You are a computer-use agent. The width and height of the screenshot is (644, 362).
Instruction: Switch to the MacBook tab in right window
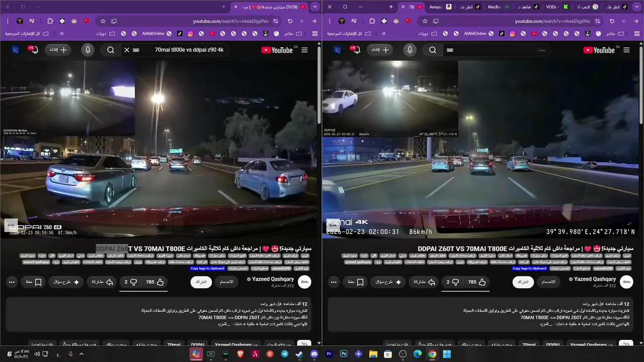499,7
